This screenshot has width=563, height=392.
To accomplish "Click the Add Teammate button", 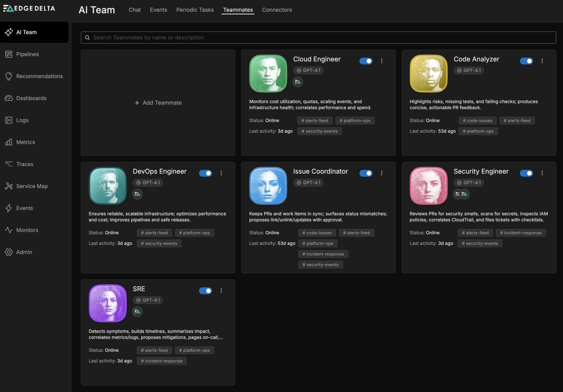I will point(158,103).
